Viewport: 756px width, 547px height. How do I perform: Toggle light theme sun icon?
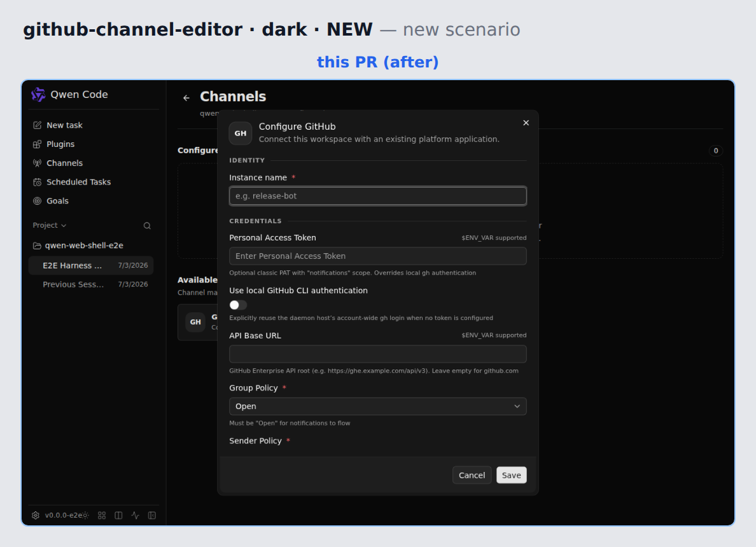[x=85, y=515]
